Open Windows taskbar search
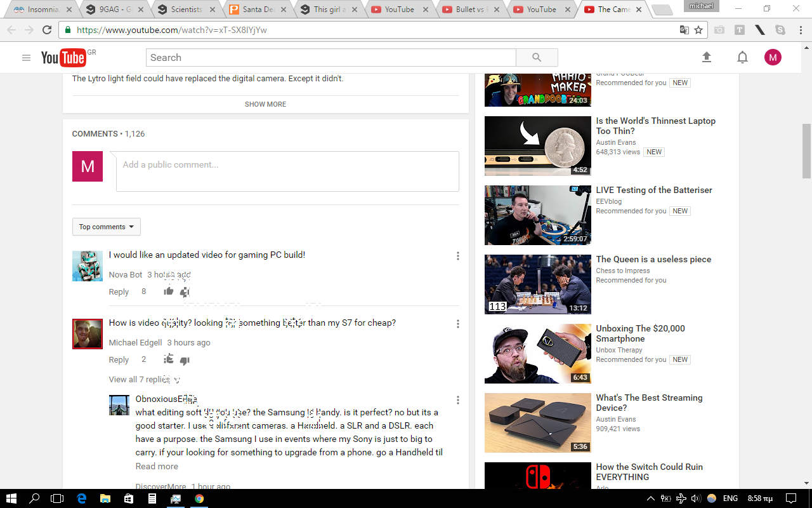The width and height of the screenshot is (812, 508). [x=34, y=498]
